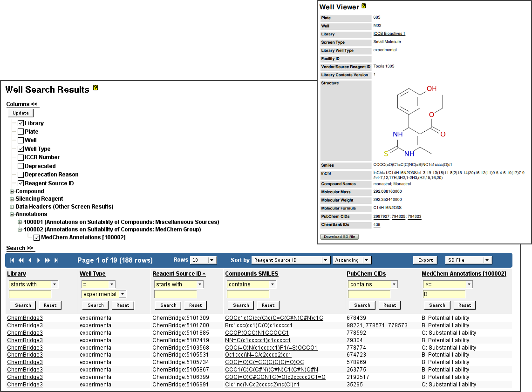Open ICCB Bioactives 1 library link
The height and width of the screenshot is (392, 532).
(x=389, y=34)
